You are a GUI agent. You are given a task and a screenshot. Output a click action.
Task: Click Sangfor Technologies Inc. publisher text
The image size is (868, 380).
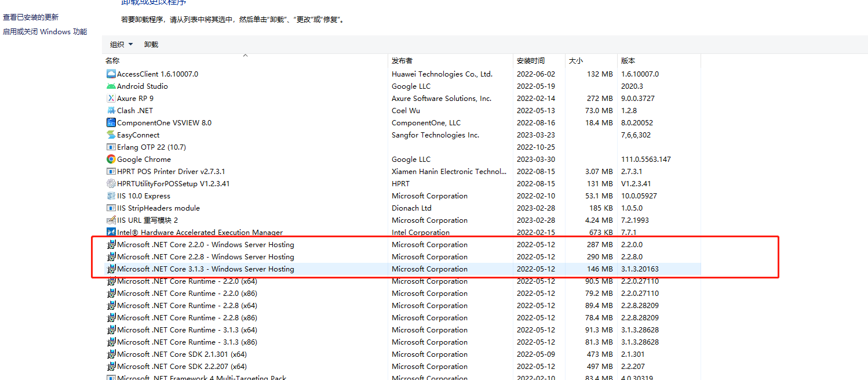(435, 135)
